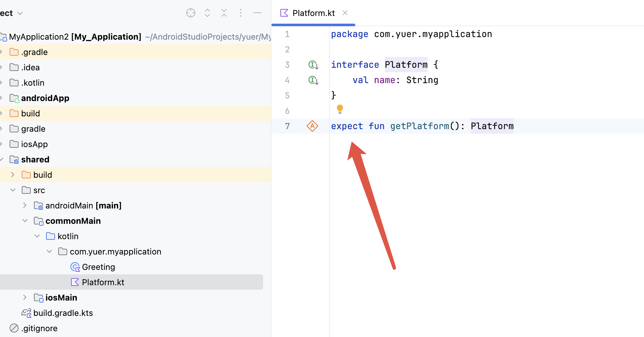Collapse the kotlin folder
Screen dimensions: 644x337
pyautogui.click(x=37, y=236)
